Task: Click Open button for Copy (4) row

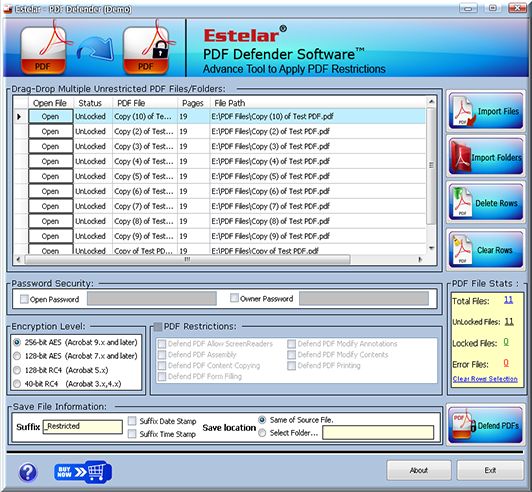Action: click(x=51, y=161)
